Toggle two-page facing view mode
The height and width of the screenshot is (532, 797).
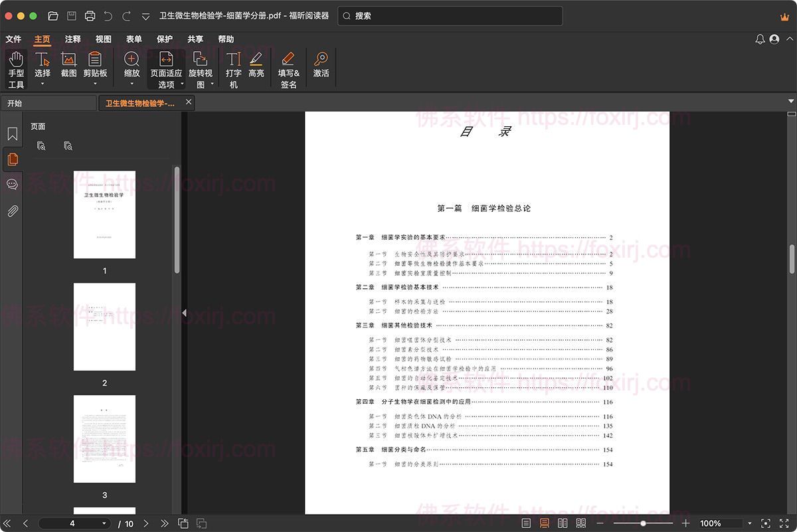pos(563,523)
